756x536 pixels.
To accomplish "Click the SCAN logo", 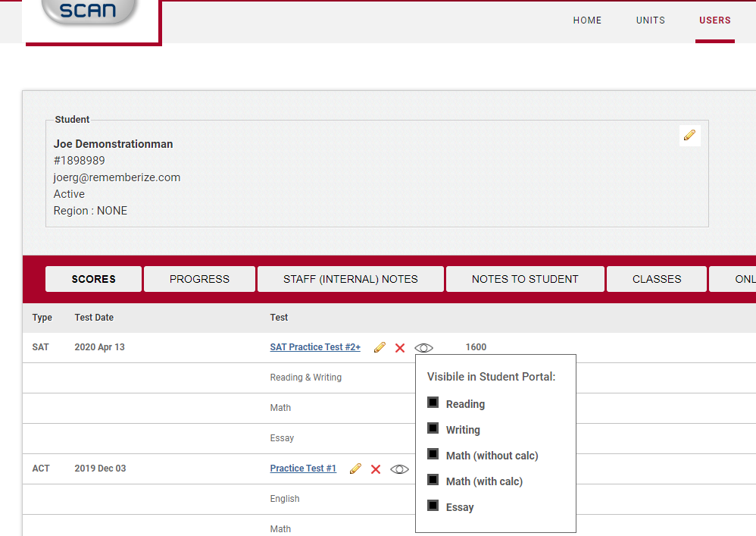I will (x=88, y=12).
